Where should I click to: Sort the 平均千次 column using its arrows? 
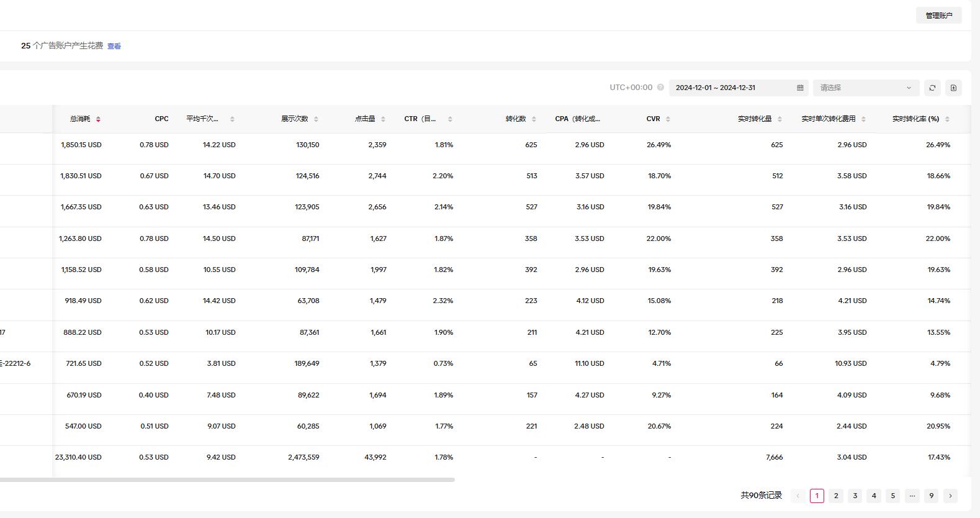click(232, 119)
